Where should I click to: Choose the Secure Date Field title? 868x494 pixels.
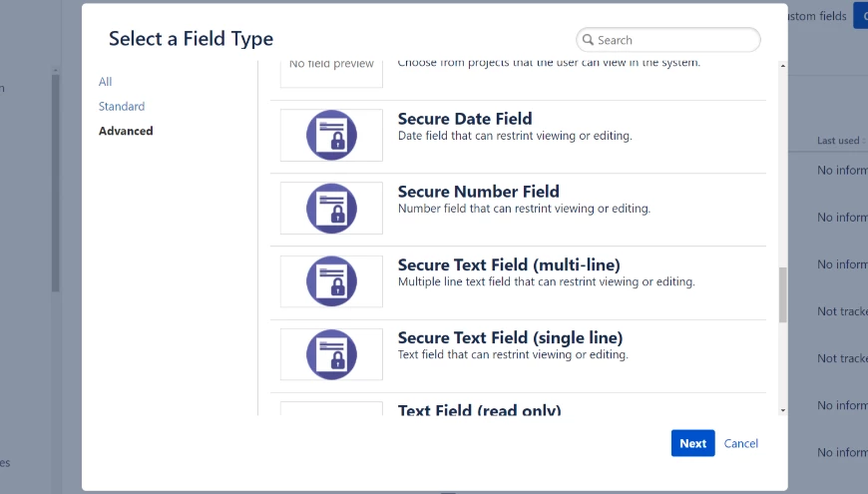click(x=465, y=119)
